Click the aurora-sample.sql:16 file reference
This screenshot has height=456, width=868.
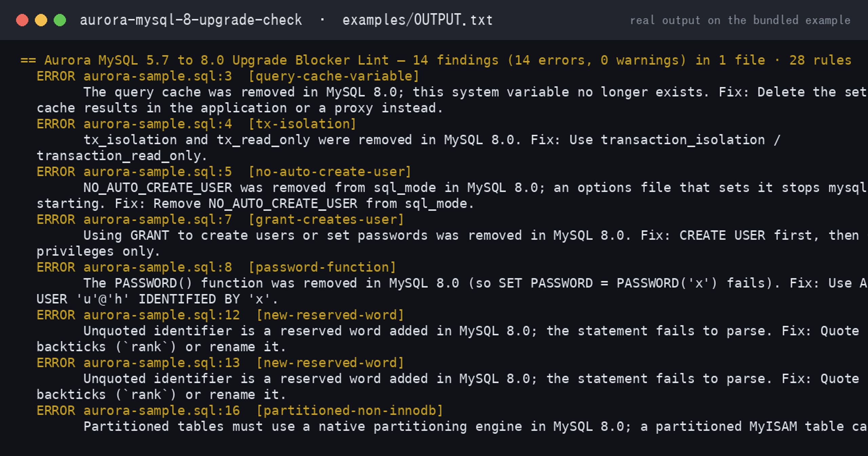(162, 411)
